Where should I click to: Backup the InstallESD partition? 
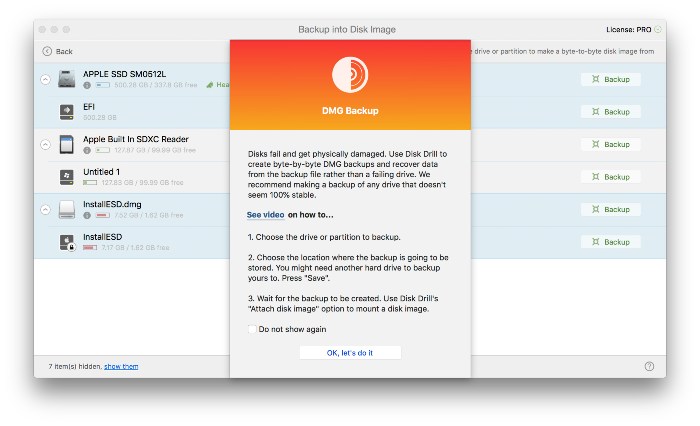pos(611,242)
